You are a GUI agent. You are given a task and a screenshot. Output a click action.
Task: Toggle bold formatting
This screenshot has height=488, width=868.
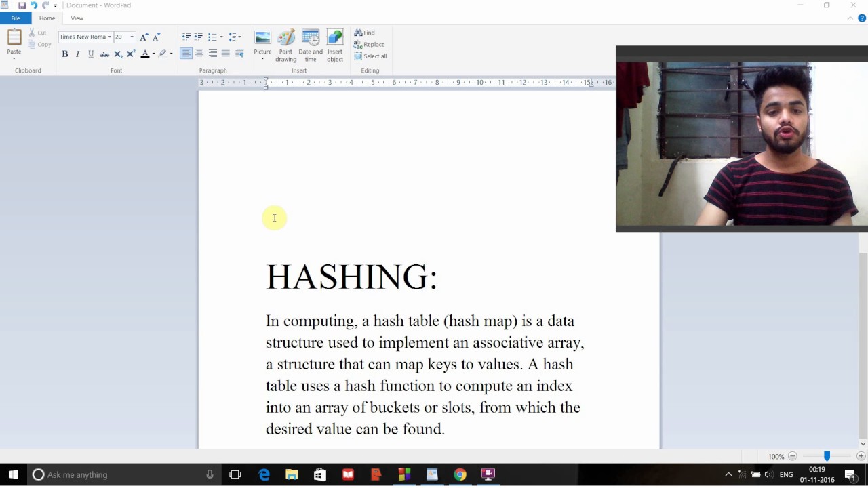[65, 54]
